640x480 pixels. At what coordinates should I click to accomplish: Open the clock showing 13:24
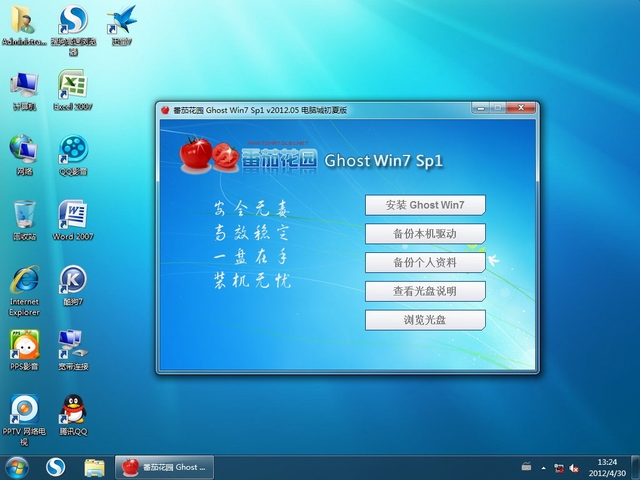[607, 468]
